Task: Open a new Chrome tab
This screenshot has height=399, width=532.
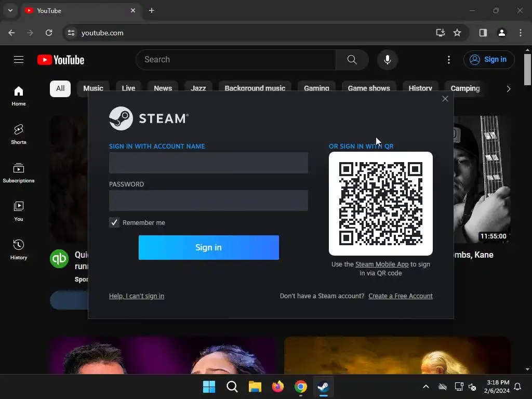Action: [152, 10]
